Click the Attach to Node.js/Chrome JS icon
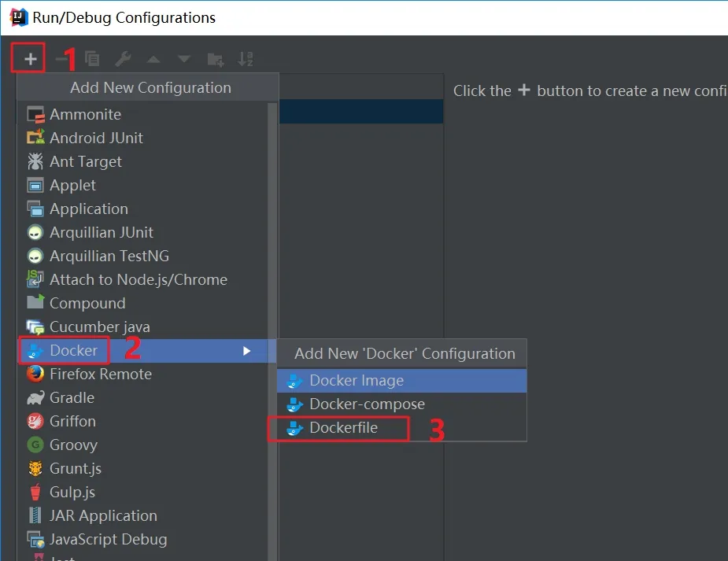Viewport: 728px width, 561px height. (35, 279)
